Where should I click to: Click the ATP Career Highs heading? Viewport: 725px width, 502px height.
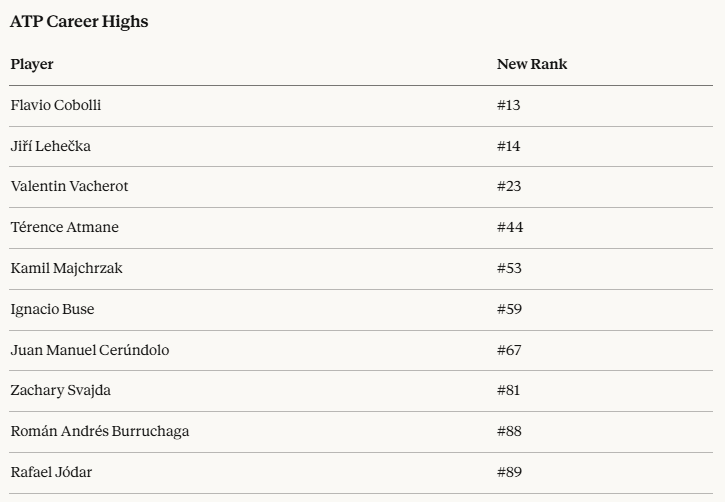coord(79,21)
